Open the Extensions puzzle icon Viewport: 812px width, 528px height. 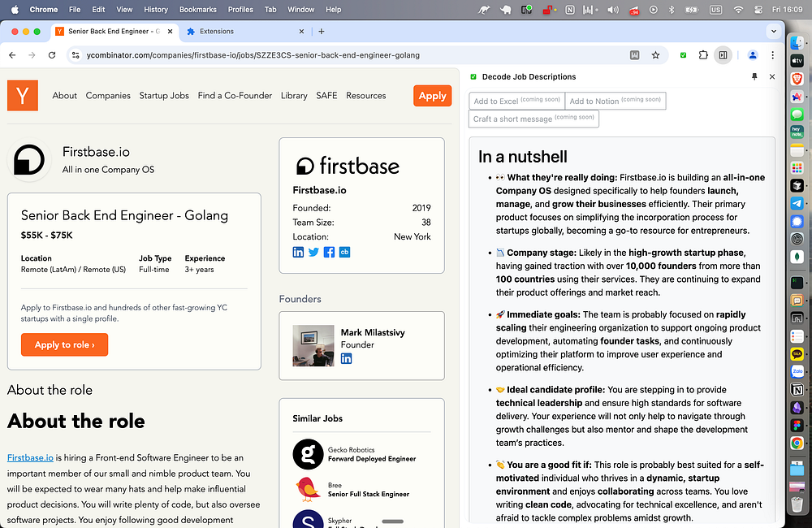(x=702, y=55)
